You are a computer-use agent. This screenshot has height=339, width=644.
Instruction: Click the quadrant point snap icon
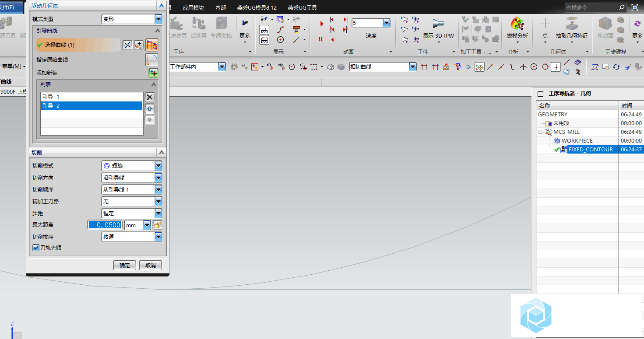pos(545,67)
